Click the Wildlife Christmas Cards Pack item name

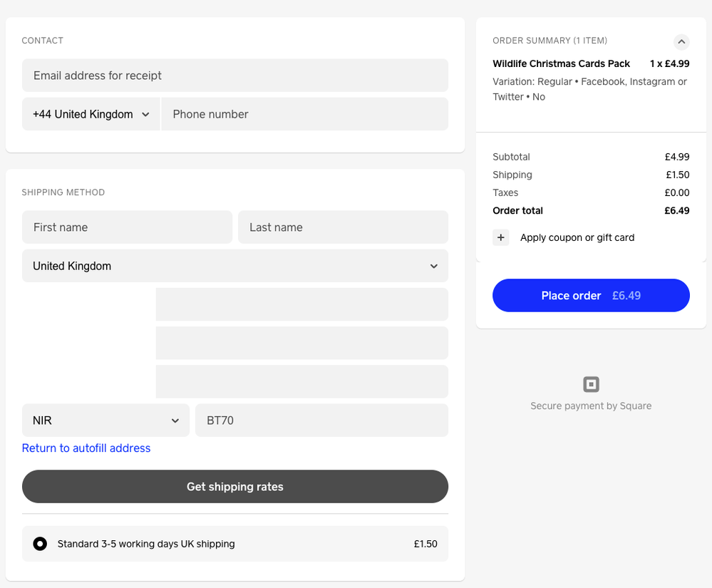(x=561, y=63)
